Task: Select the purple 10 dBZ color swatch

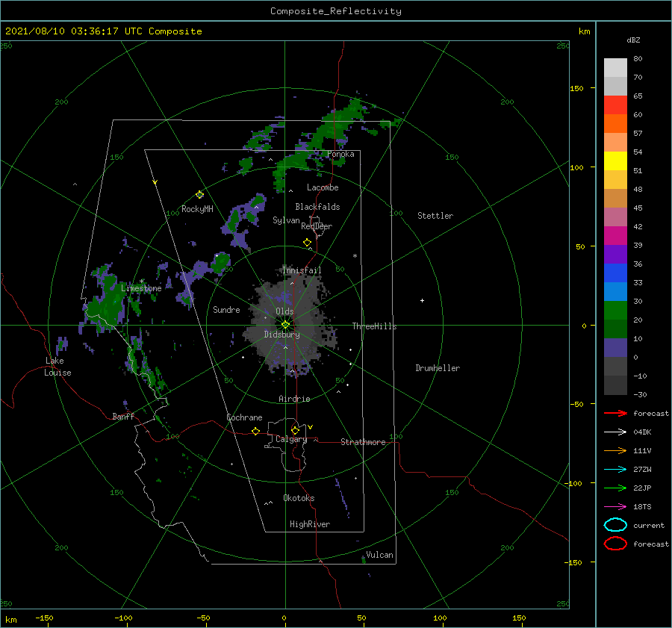Action: (x=615, y=347)
